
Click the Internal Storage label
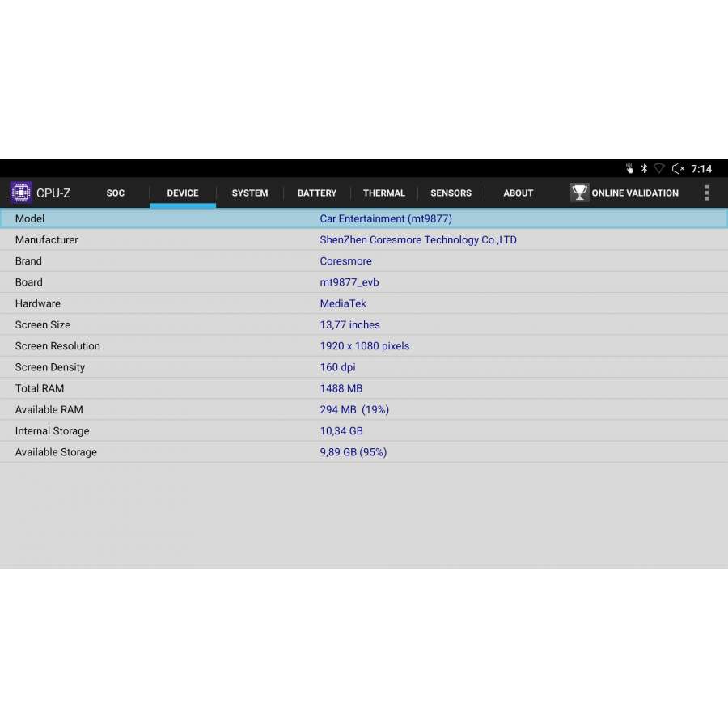(x=52, y=431)
